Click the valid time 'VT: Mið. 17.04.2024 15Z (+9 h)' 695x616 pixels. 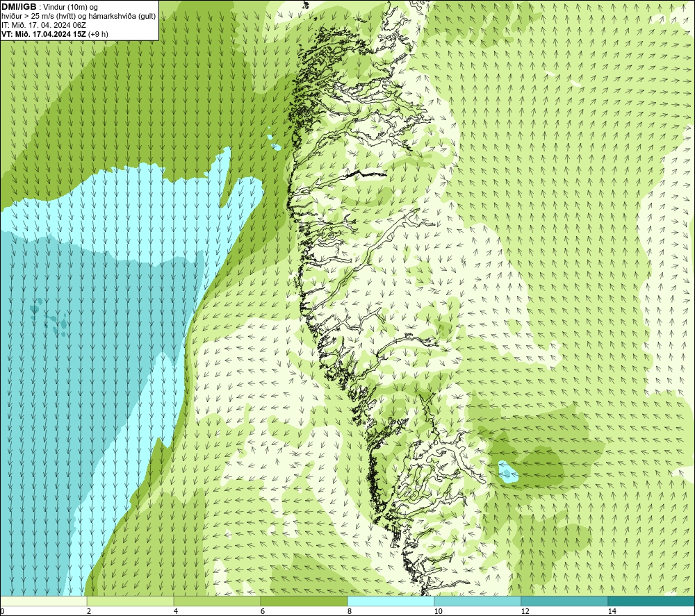point(54,33)
